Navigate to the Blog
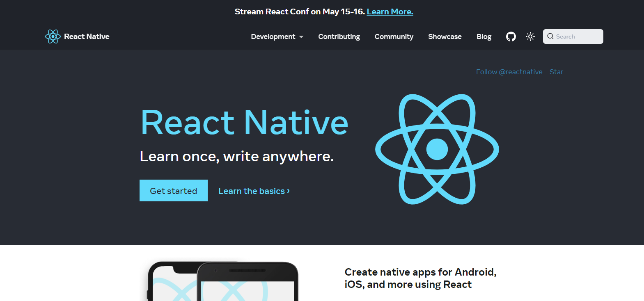 pyautogui.click(x=484, y=36)
